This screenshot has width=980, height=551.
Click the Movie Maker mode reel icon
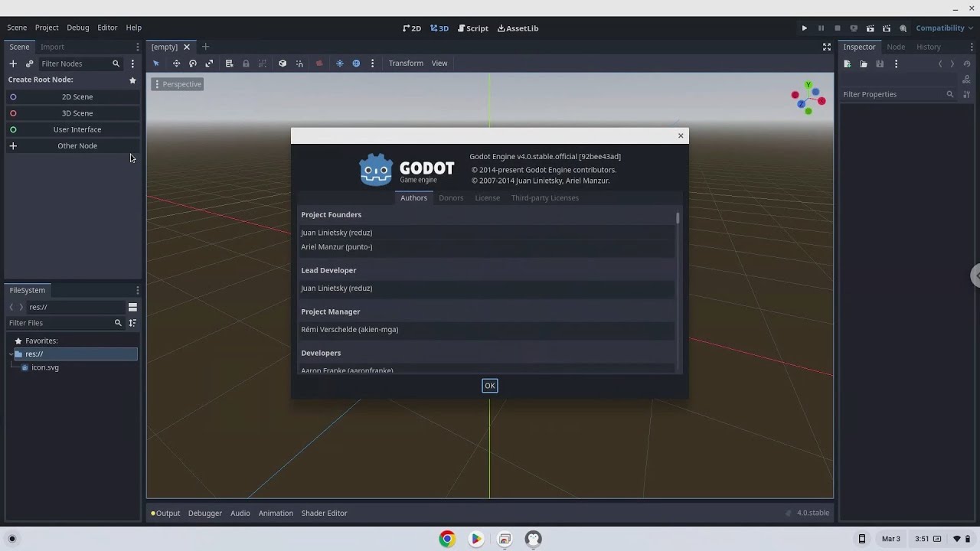click(903, 28)
